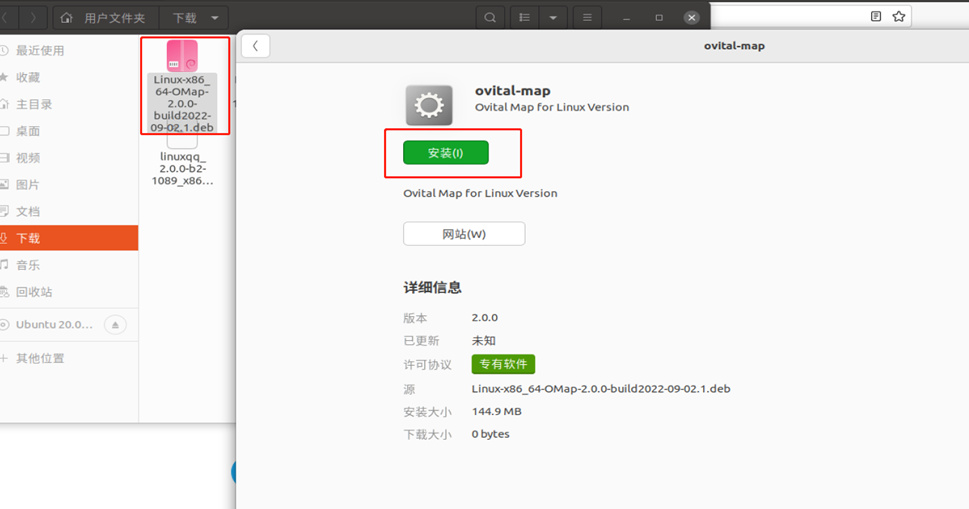The height and width of the screenshot is (509, 969).
Task: Expand 其他位置 in the sidebar
Action: point(40,358)
